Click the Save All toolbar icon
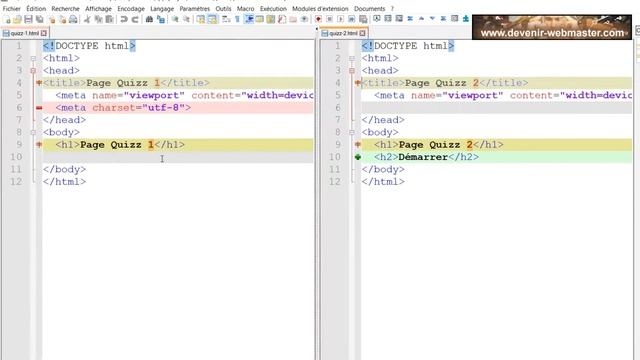This screenshot has height=360, width=640. point(40,19)
